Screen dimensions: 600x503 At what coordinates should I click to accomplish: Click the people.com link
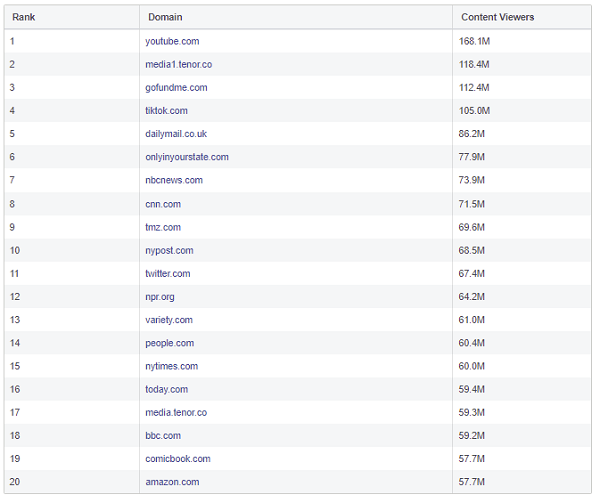169,343
